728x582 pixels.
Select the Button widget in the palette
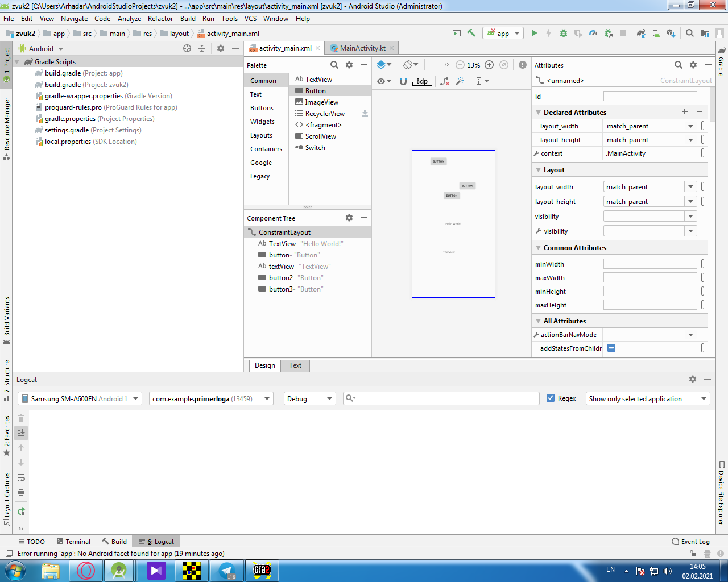(330, 91)
